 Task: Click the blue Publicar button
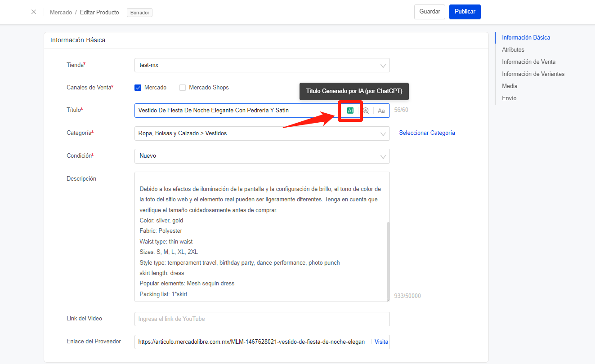465,12
